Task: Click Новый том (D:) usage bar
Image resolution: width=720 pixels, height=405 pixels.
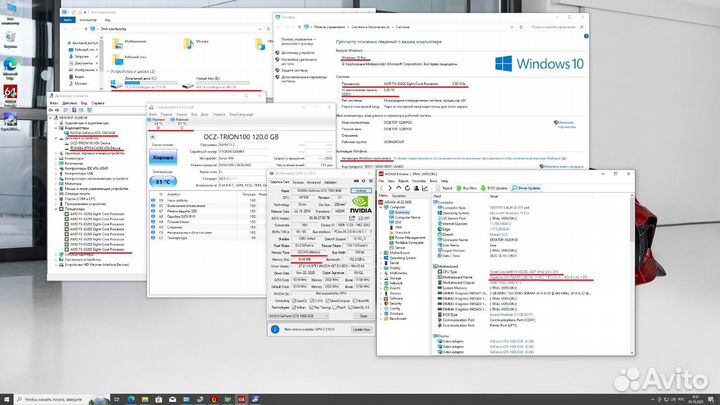Action: (223, 83)
